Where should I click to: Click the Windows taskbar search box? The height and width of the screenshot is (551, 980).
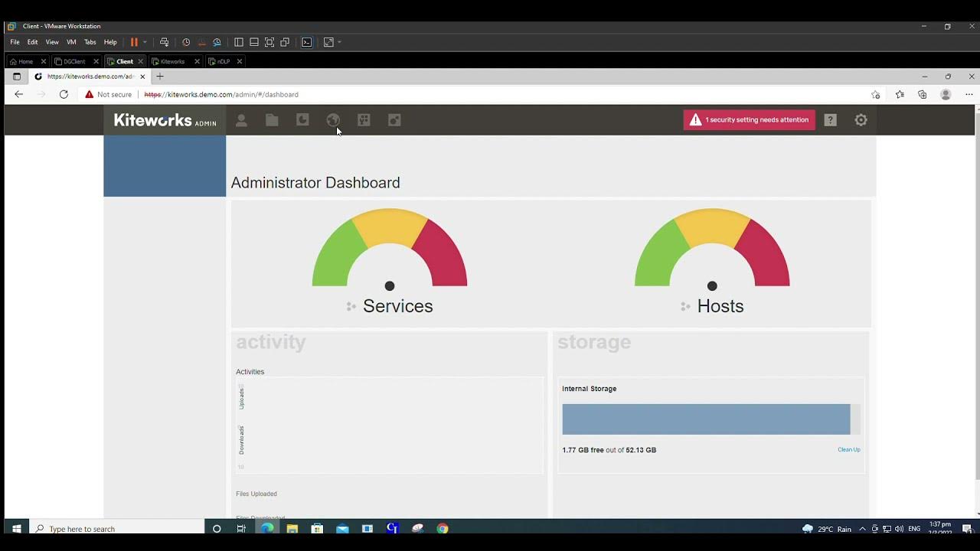pyautogui.click(x=117, y=529)
